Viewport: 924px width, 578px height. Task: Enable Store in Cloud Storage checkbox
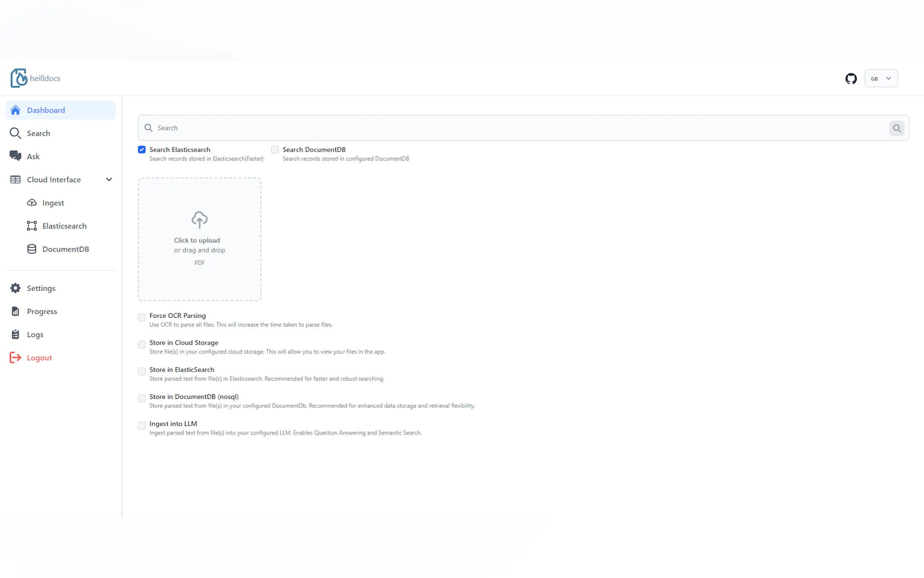142,344
